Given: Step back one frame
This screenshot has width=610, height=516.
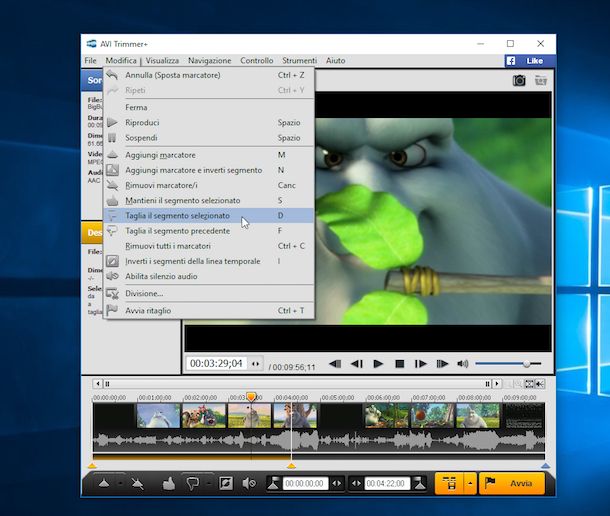Looking at the screenshot, I should click(x=357, y=364).
